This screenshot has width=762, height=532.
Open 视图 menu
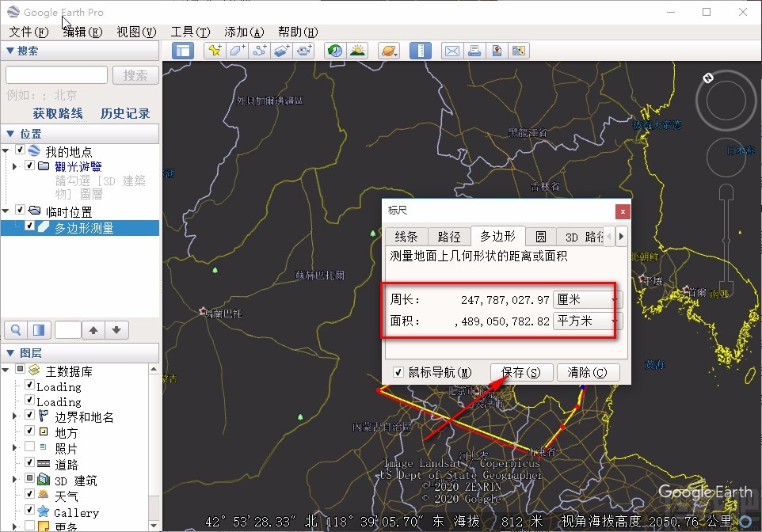coord(136,32)
